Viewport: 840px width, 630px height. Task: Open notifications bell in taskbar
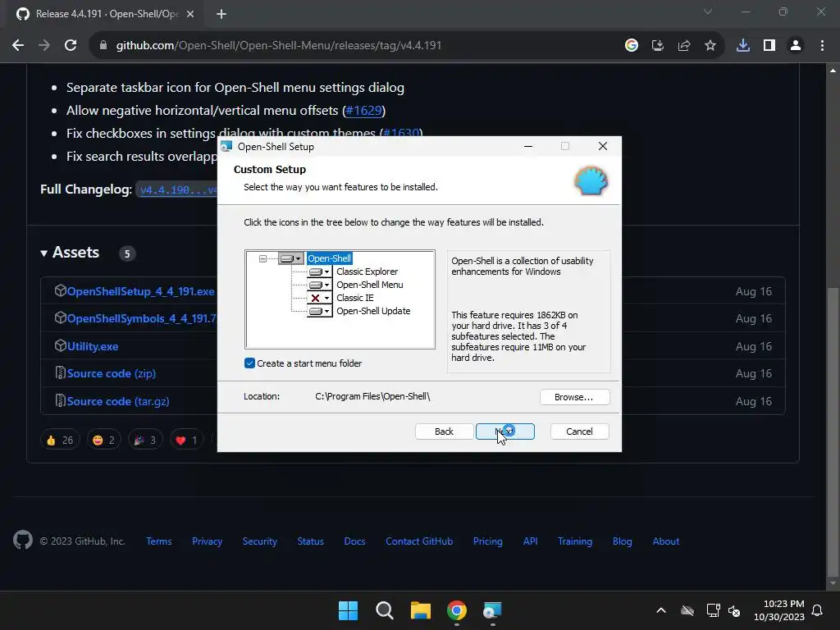pos(818,610)
